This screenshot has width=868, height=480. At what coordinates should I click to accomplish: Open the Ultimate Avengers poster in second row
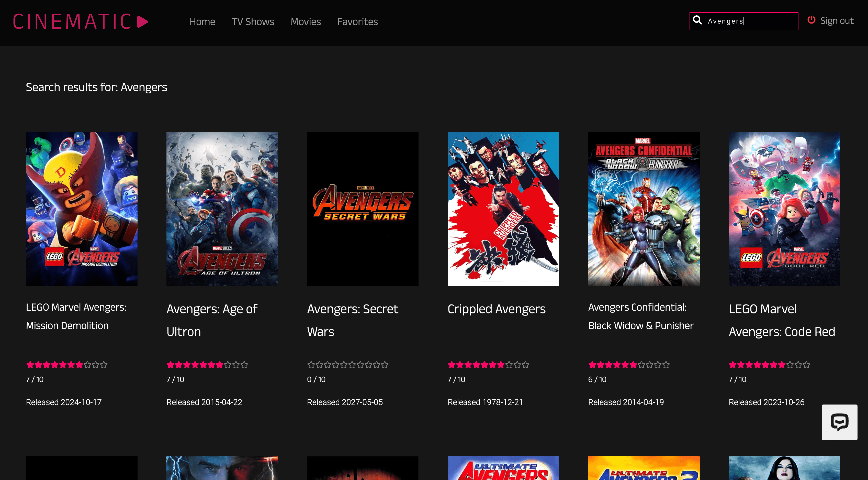(503, 468)
